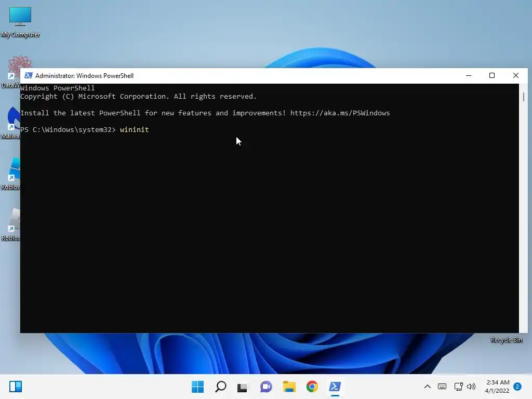Launch Google Chrome from taskbar

[x=312, y=387]
